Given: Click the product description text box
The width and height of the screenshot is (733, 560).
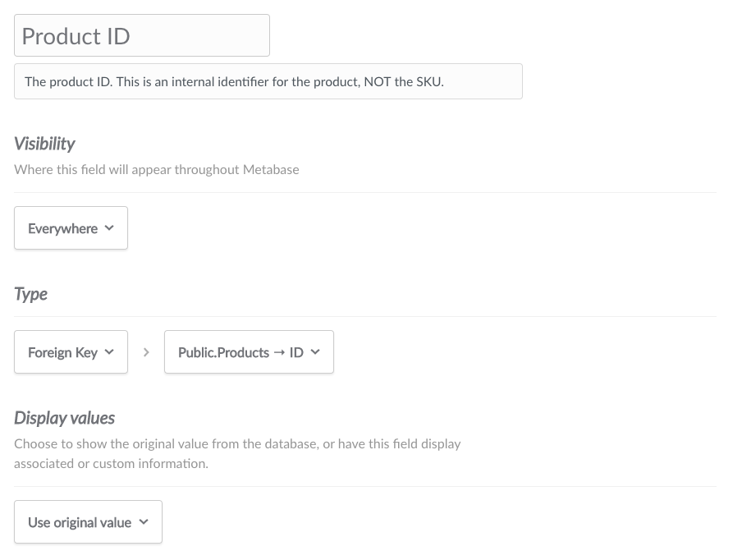Looking at the screenshot, I should point(268,81).
